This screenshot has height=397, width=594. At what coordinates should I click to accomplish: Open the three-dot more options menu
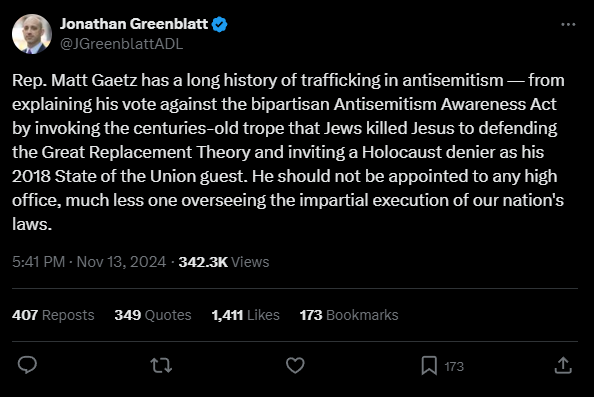tap(568, 25)
